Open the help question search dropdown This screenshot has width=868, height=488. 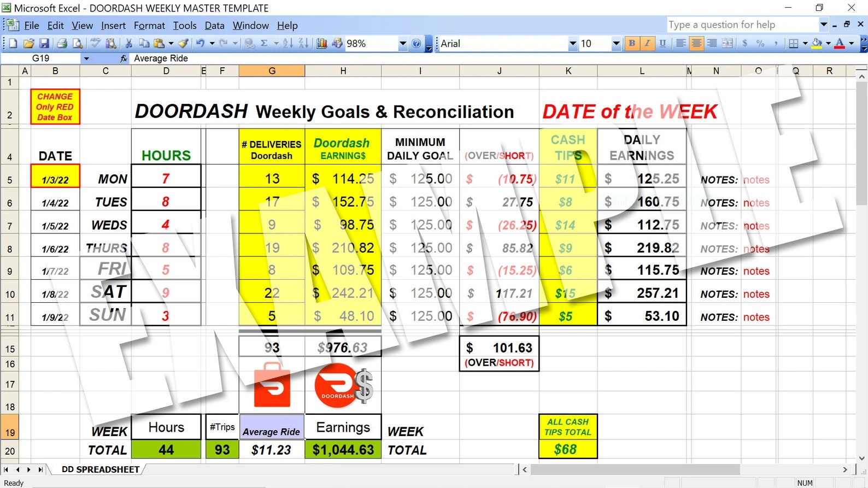click(824, 25)
